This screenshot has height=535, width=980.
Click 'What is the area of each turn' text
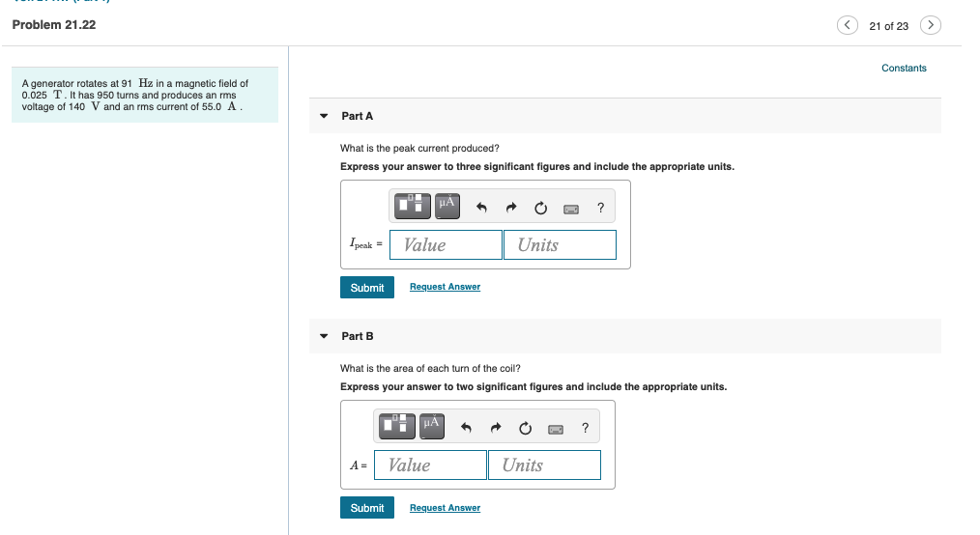coord(430,368)
